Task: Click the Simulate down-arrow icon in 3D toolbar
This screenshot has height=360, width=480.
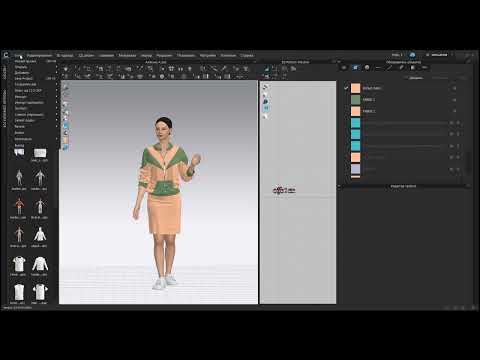Action: [x=66, y=69]
